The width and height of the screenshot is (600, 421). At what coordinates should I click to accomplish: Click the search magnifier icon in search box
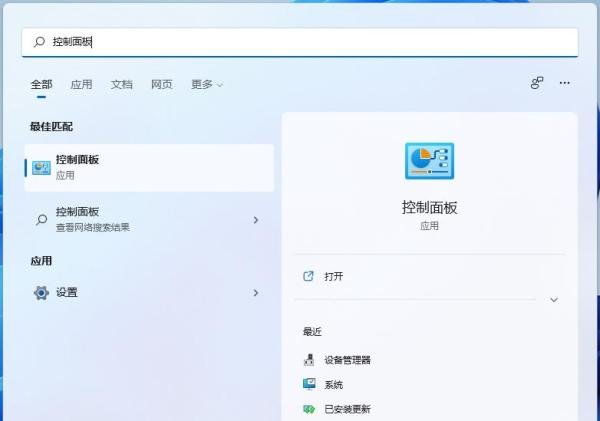tap(39, 42)
